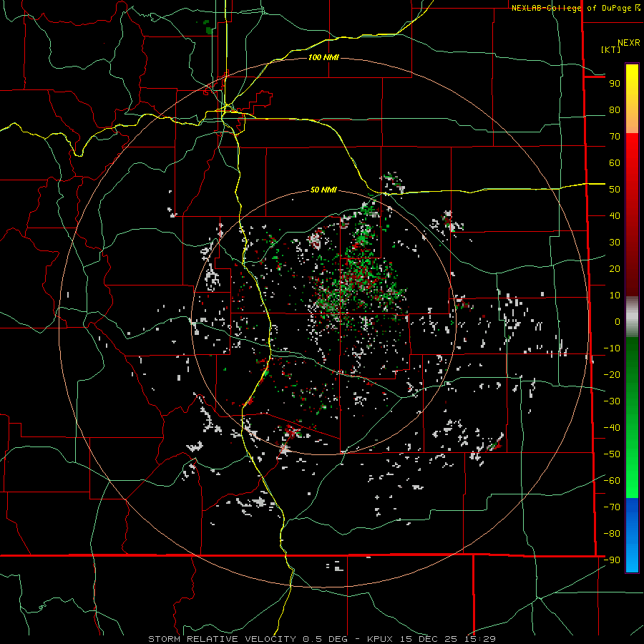The height and width of the screenshot is (644, 644).
Task: Click the positive 80 knot scale value
Action: (x=615, y=109)
